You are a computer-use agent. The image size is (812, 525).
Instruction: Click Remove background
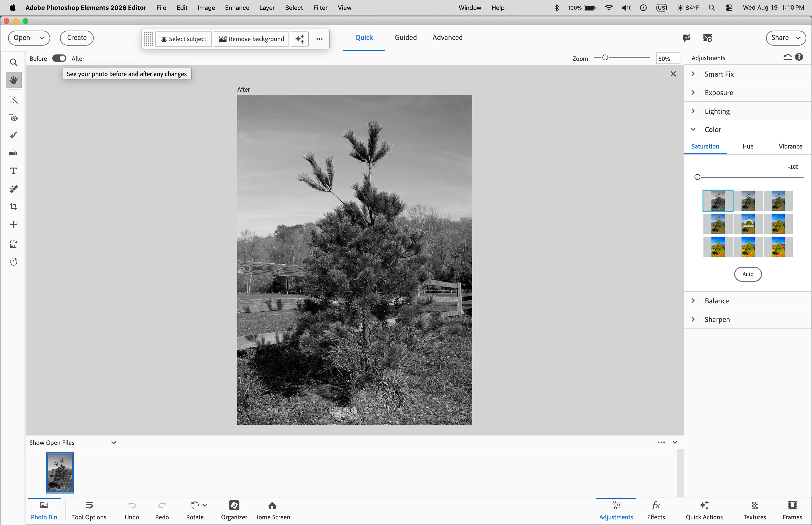click(251, 39)
